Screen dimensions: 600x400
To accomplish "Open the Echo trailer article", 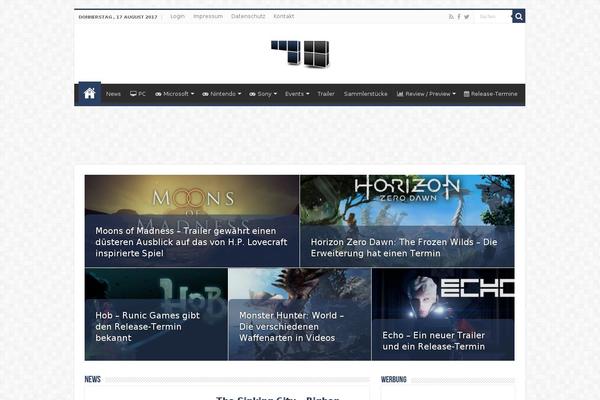I will (x=443, y=314).
